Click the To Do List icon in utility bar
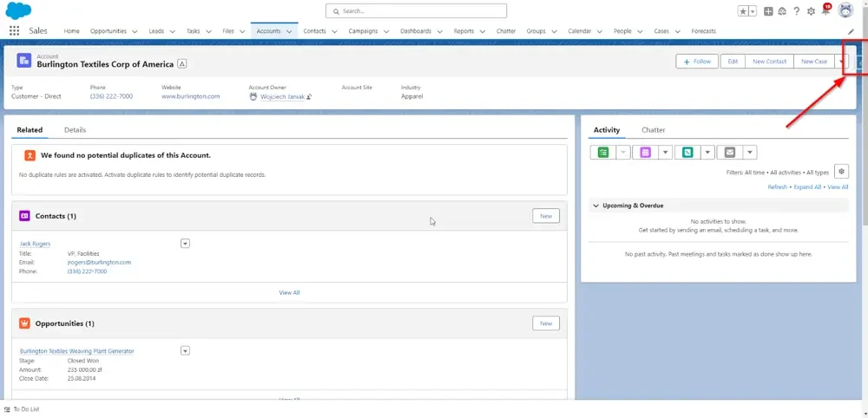The height and width of the screenshot is (418, 868). [7, 409]
